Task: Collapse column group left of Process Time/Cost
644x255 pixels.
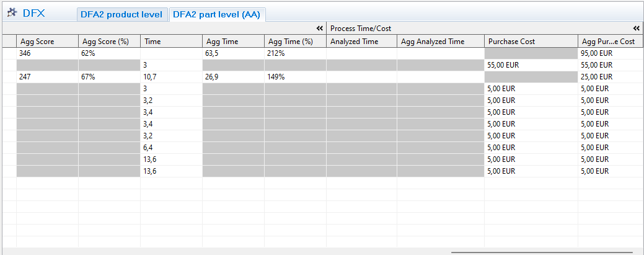Action: tap(320, 29)
